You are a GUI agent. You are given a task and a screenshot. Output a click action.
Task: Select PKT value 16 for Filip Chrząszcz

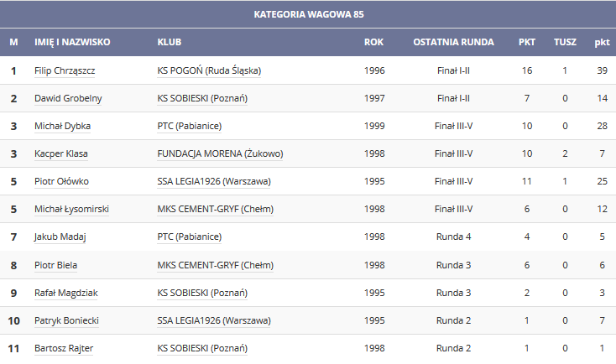(x=527, y=70)
